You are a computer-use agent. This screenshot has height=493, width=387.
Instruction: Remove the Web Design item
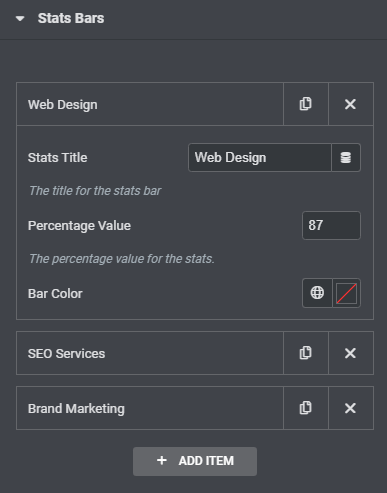351,104
